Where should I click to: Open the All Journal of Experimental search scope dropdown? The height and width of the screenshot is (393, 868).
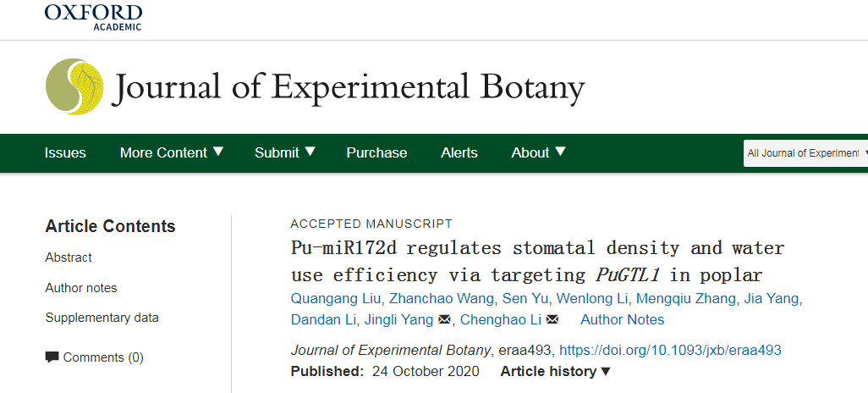click(805, 153)
